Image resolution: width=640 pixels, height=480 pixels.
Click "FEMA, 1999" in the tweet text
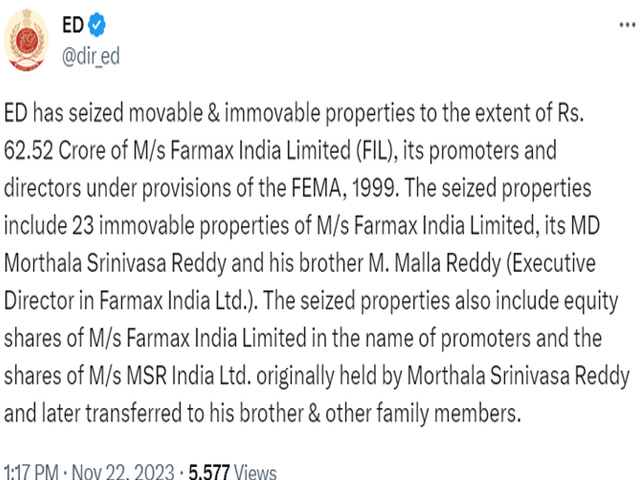coord(345,188)
